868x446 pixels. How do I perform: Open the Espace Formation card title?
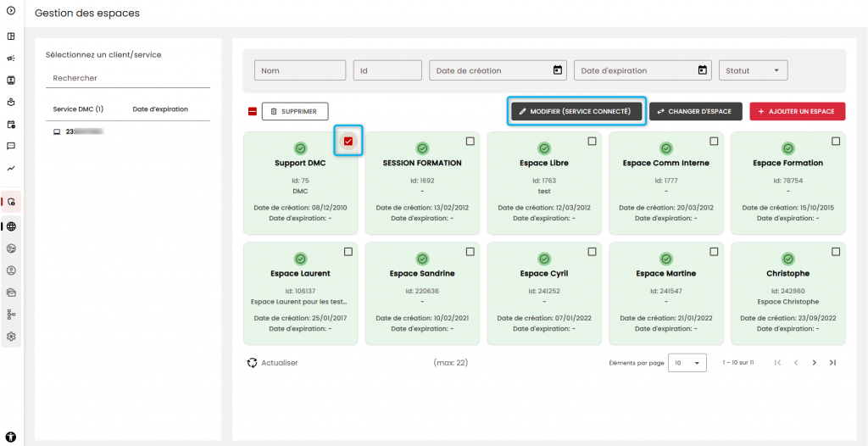pos(787,163)
